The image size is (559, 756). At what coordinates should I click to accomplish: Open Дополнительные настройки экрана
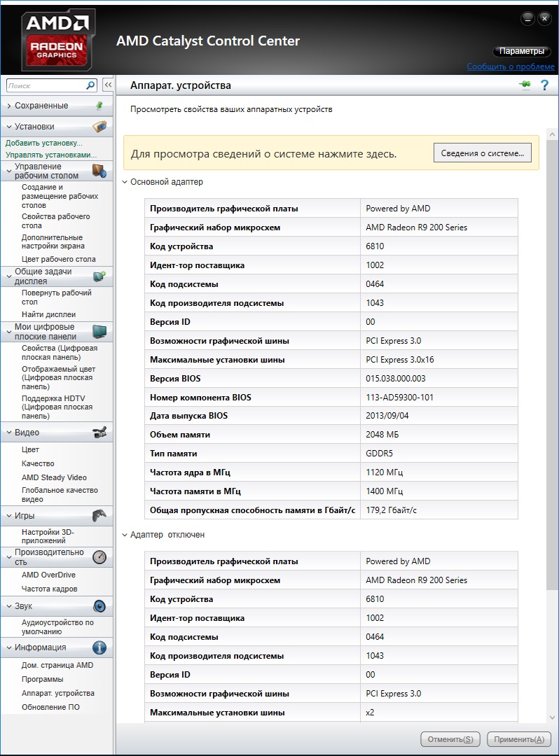tap(53, 241)
